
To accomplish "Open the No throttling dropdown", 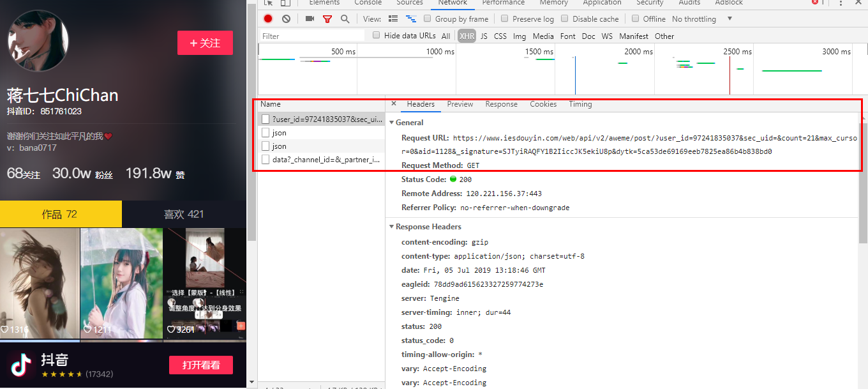I will (702, 19).
